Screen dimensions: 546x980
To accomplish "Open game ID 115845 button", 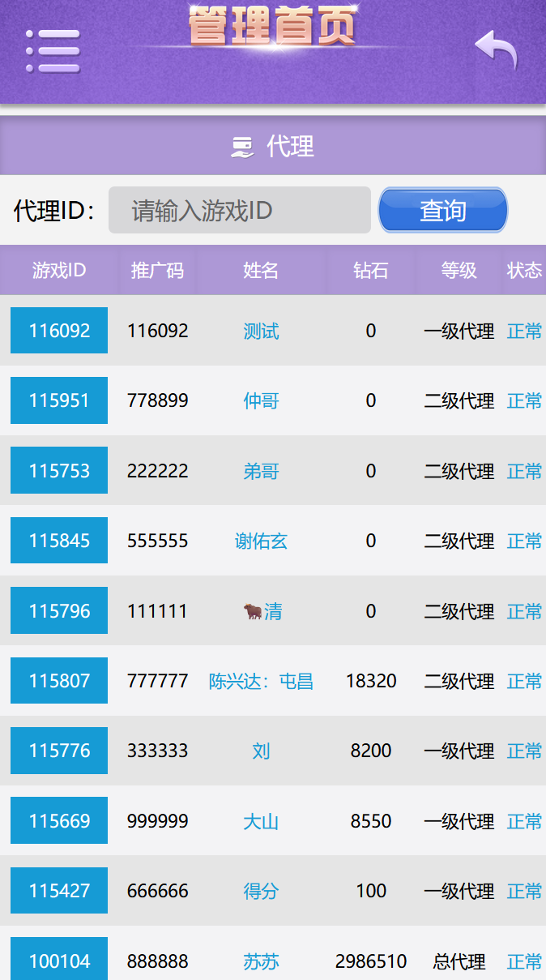I will [59, 541].
